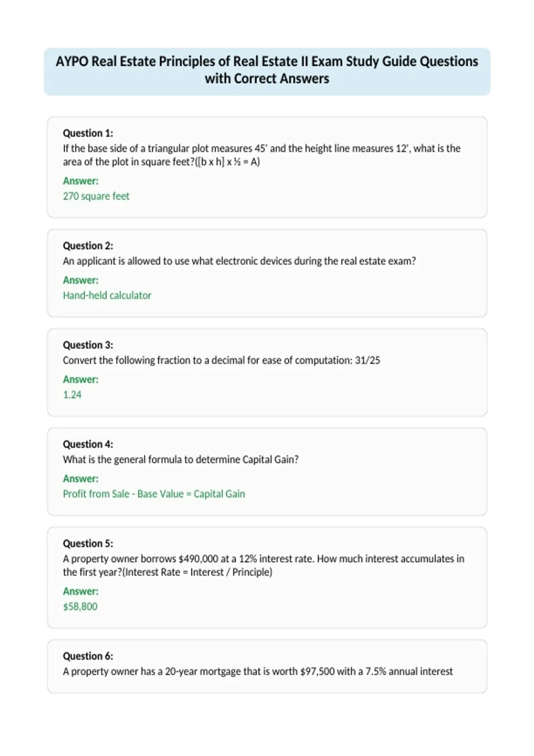Click the fraction 31/25 question text

pyautogui.click(x=222, y=360)
